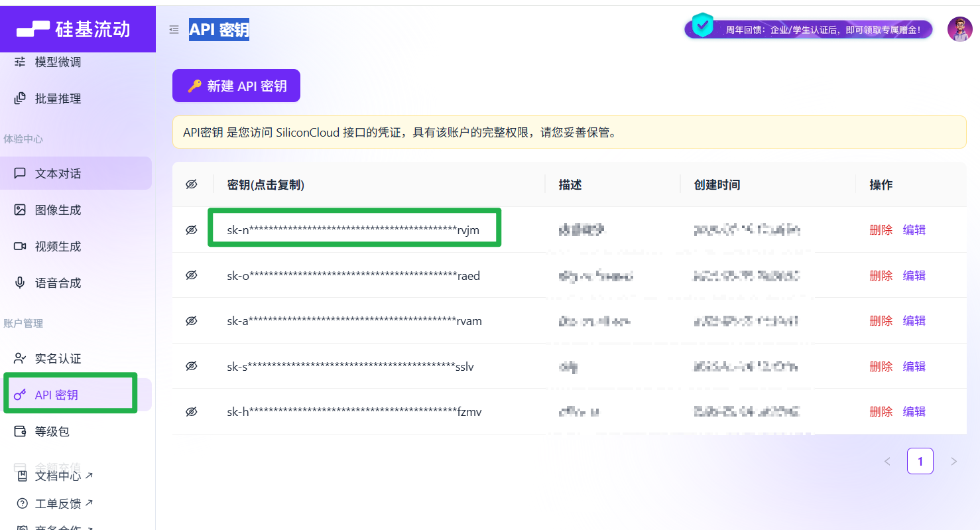980x530 pixels.
Task: Click the 语音合成 microphone icon
Action: coord(21,283)
